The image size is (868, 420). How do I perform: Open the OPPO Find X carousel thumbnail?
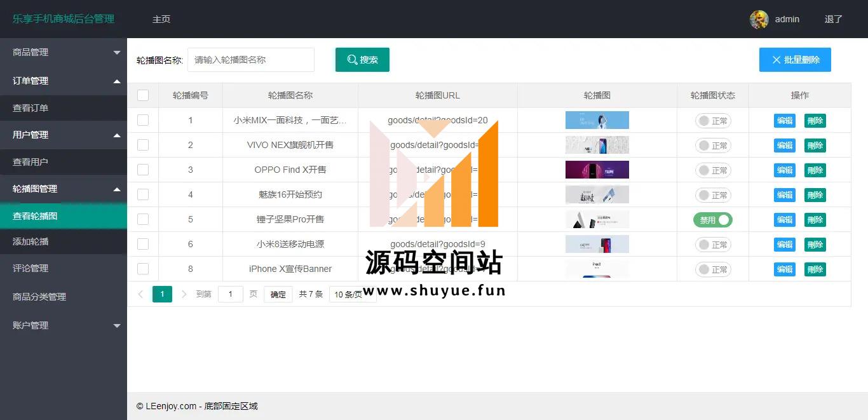[x=597, y=170]
